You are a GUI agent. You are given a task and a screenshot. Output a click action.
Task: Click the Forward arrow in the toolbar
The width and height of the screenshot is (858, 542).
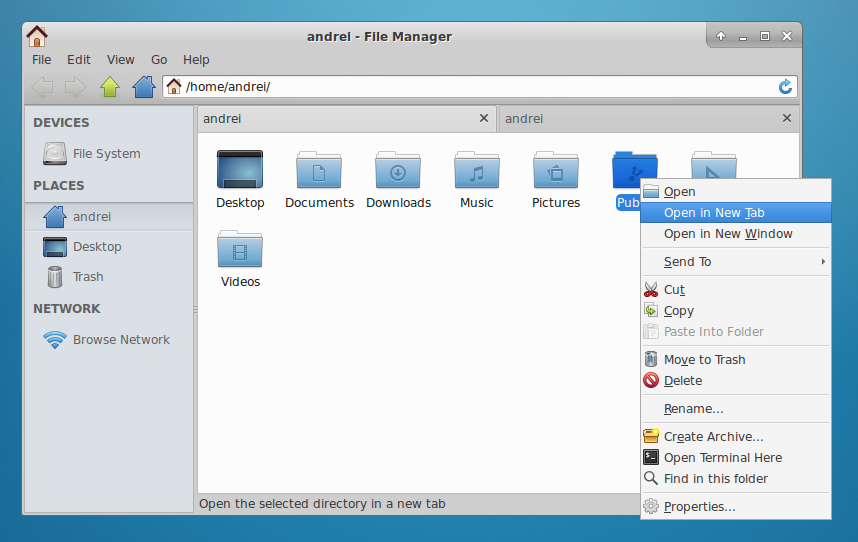[76, 86]
